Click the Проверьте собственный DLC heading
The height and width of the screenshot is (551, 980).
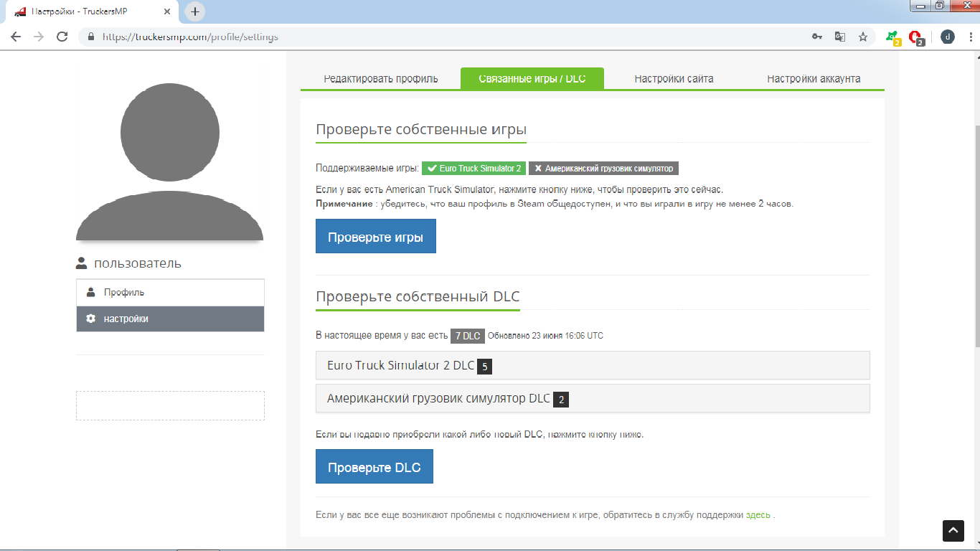(418, 297)
